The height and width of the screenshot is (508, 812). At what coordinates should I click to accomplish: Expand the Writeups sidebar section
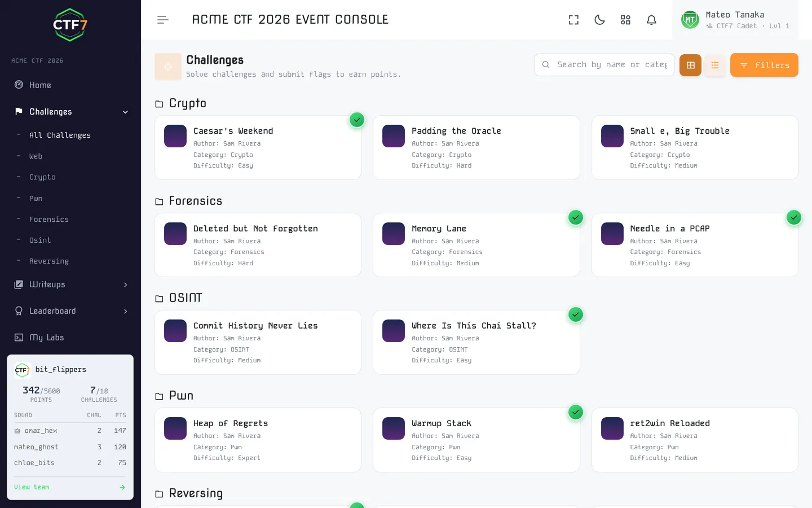click(x=70, y=284)
